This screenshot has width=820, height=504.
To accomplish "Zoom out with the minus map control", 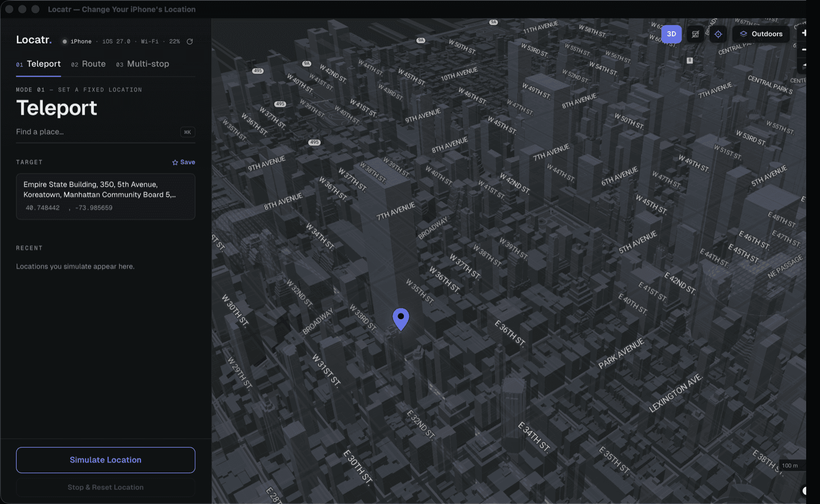I will tap(804, 50).
